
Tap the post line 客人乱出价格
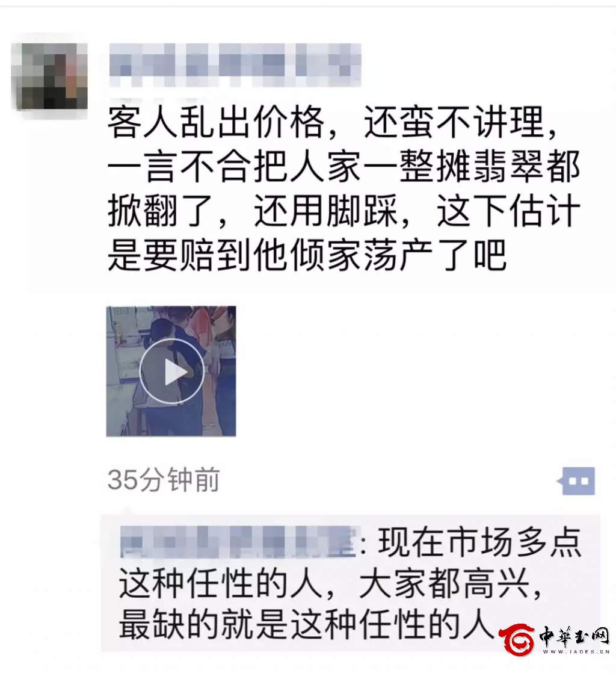click(x=216, y=122)
